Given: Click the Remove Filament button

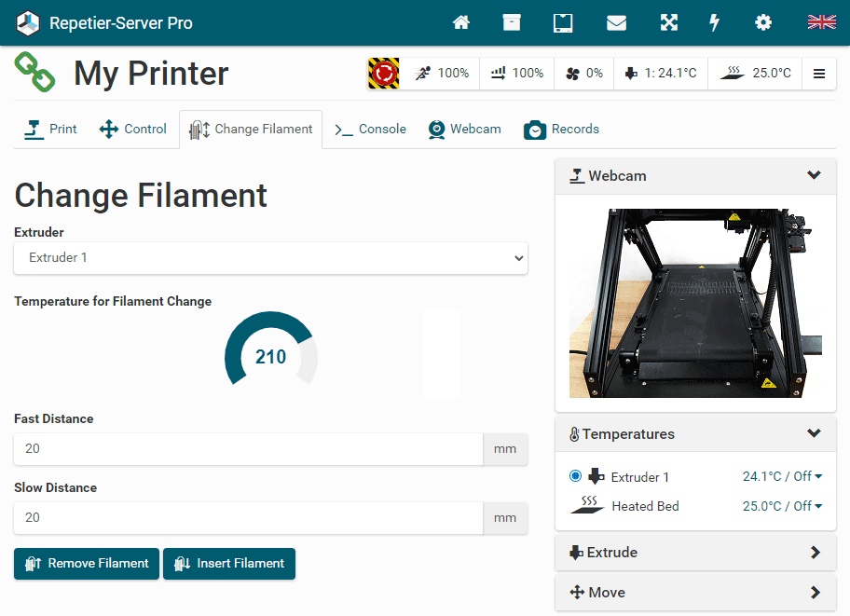Looking at the screenshot, I should 87,564.
